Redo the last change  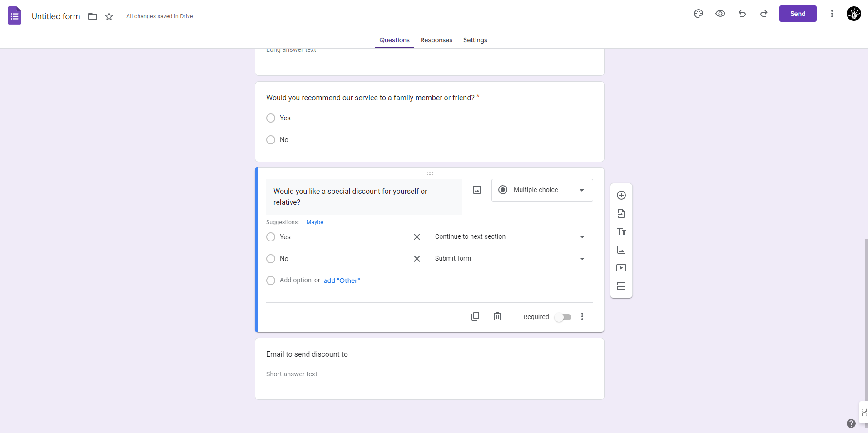pyautogui.click(x=764, y=14)
